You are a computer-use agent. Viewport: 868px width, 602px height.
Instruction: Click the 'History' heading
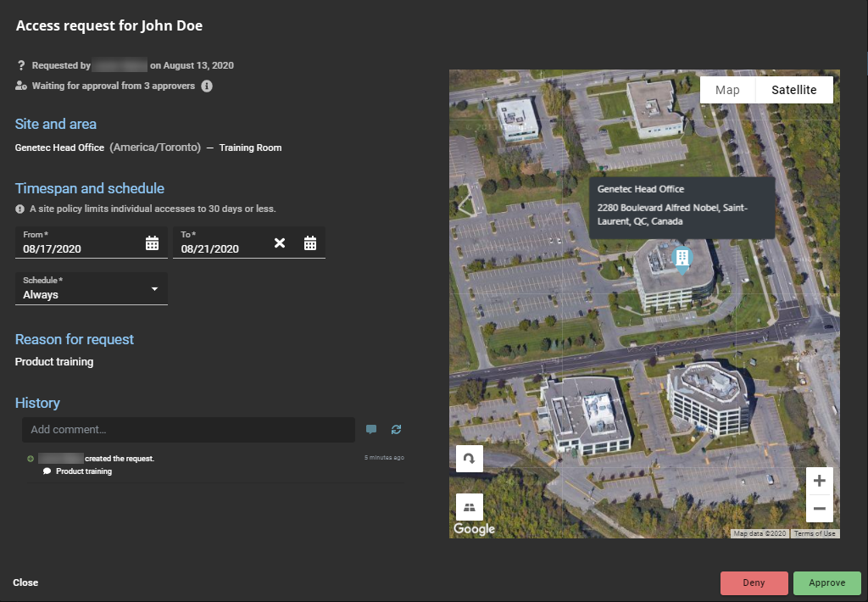click(37, 403)
